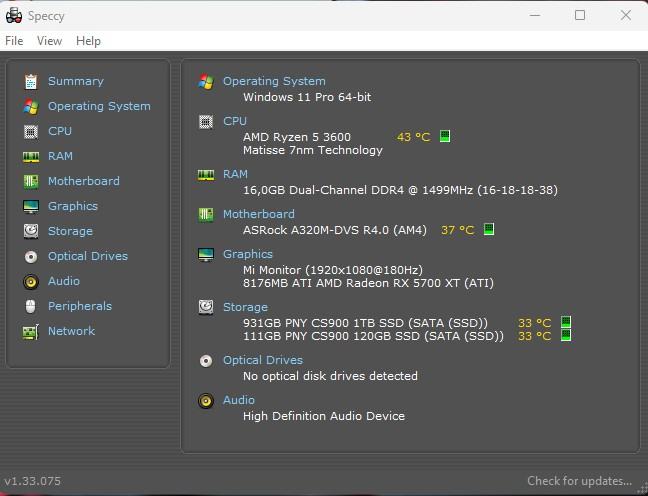Open the View menu
This screenshot has height=496, width=648.
[x=49, y=41]
